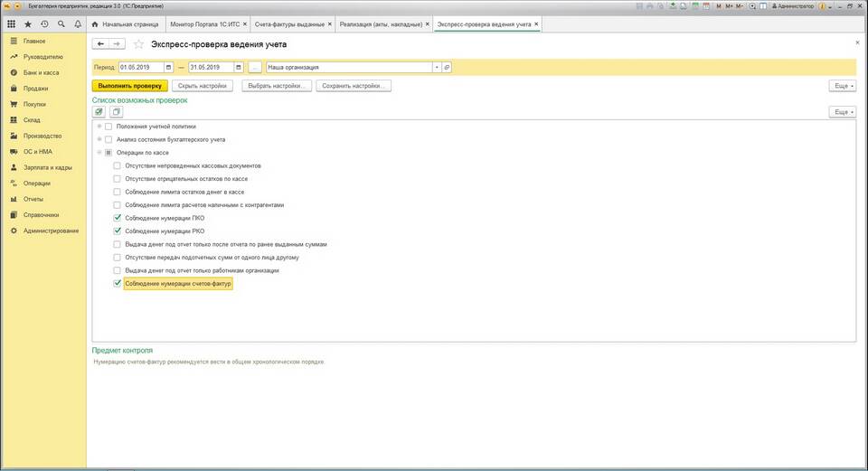This screenshot has width=868, height=471.
Task: Click Наша организация field
Action: [349, 67]
